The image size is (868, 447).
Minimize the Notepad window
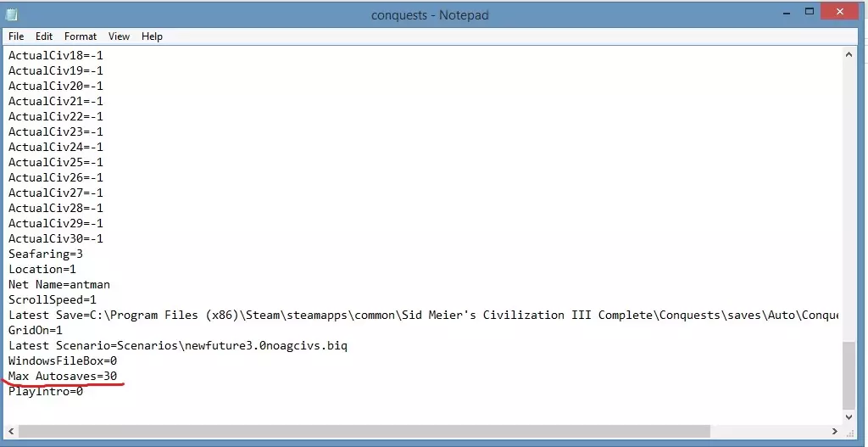point(787,12)
